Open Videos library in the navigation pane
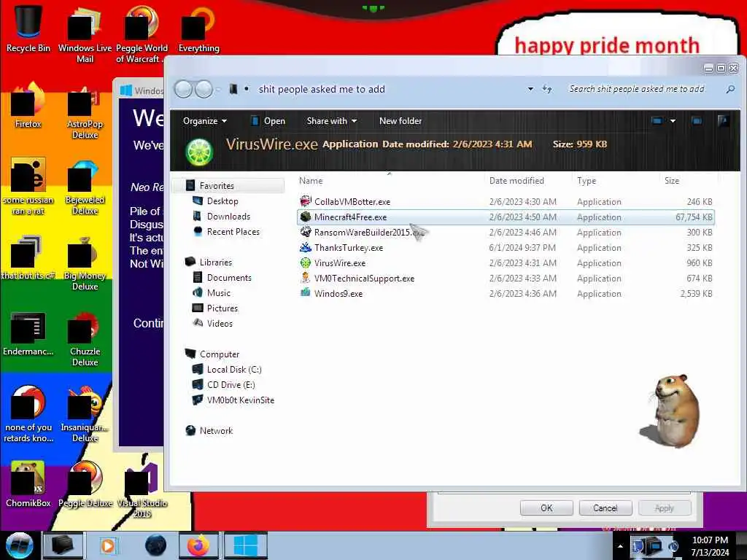Screen dimensions: 747x560 coord(220,323)
